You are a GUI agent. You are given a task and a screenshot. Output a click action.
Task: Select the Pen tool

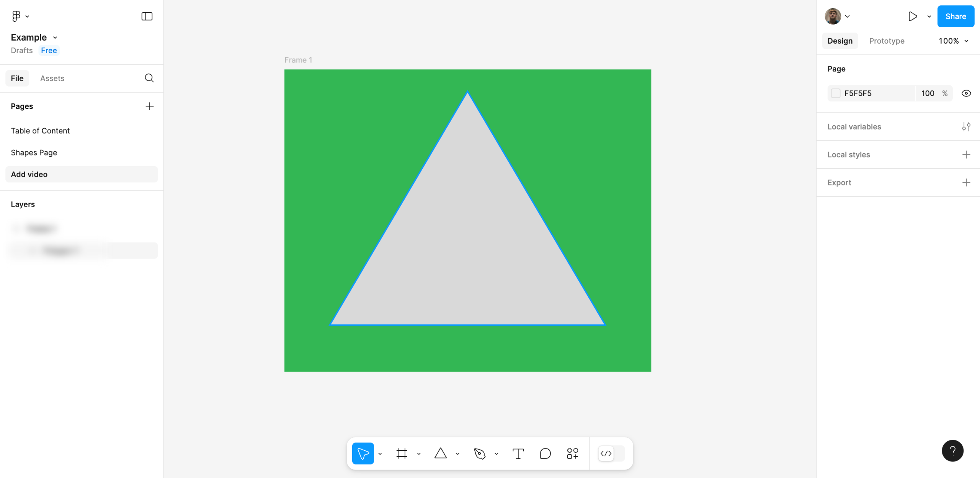click(x=480, y=453)
